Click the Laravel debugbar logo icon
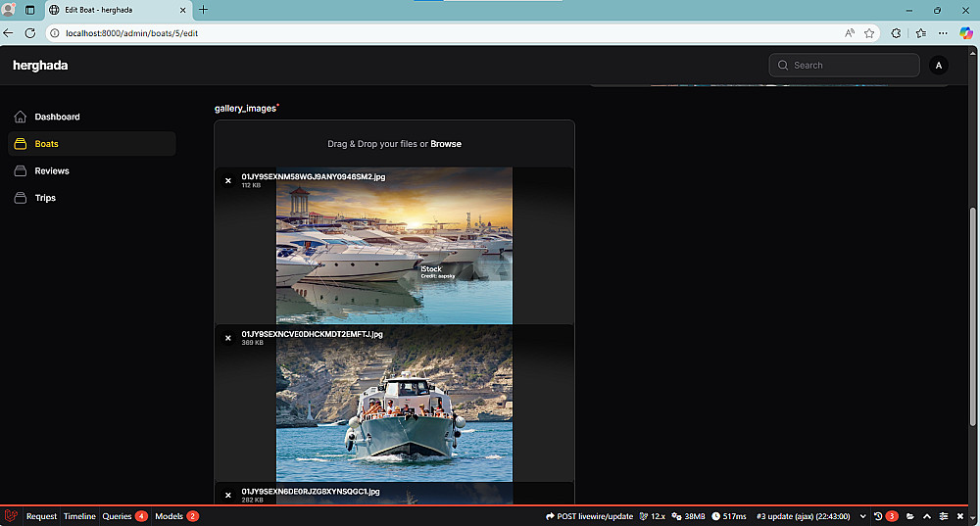Screen dimensions: 980x526 [11, 516]
